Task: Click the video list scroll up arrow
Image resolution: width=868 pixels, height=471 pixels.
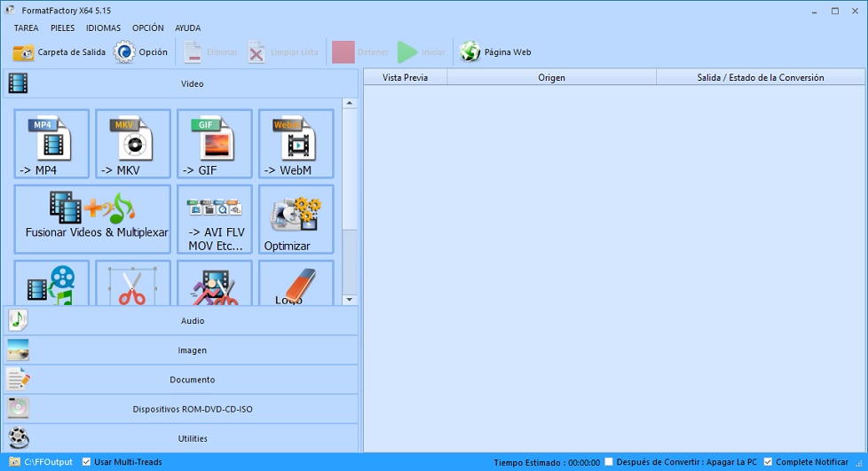Action: tap(350, 103)
